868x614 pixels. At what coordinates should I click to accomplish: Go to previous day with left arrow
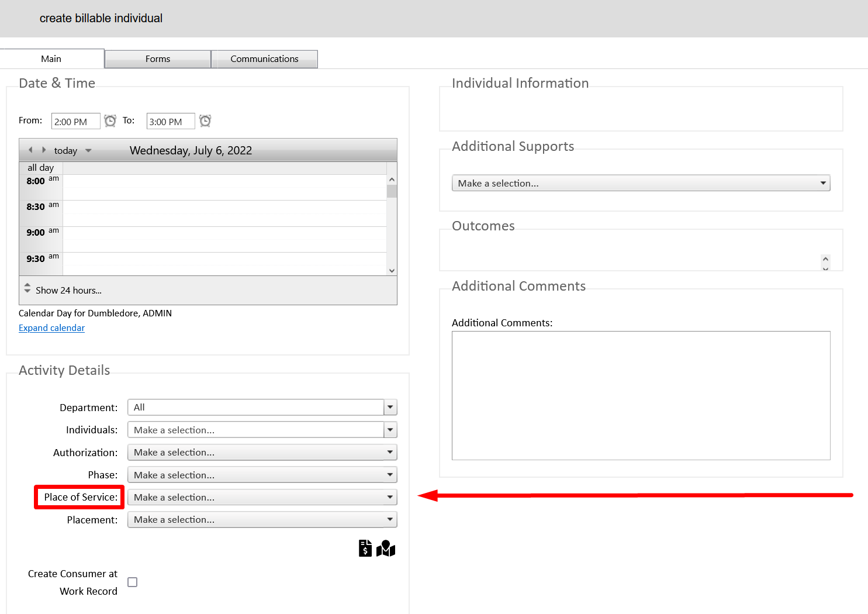tap(30, 150)
